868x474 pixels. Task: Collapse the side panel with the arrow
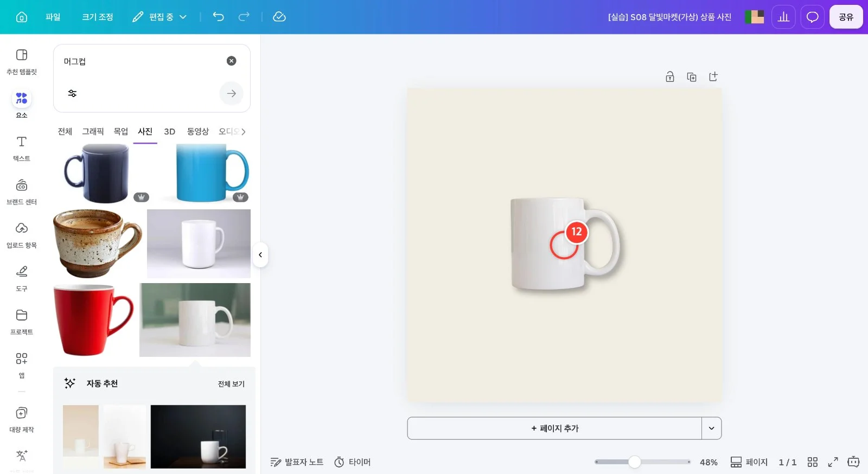[260, 255]
